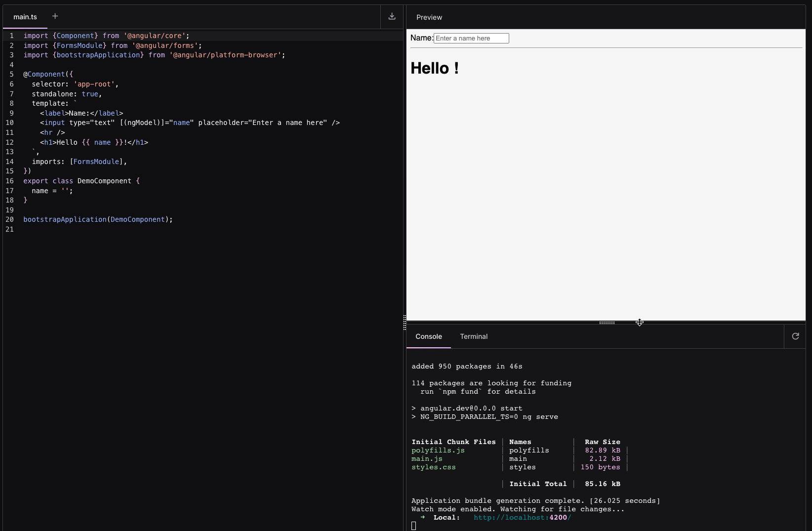Create a new file with the plus icon

(55, 16)
